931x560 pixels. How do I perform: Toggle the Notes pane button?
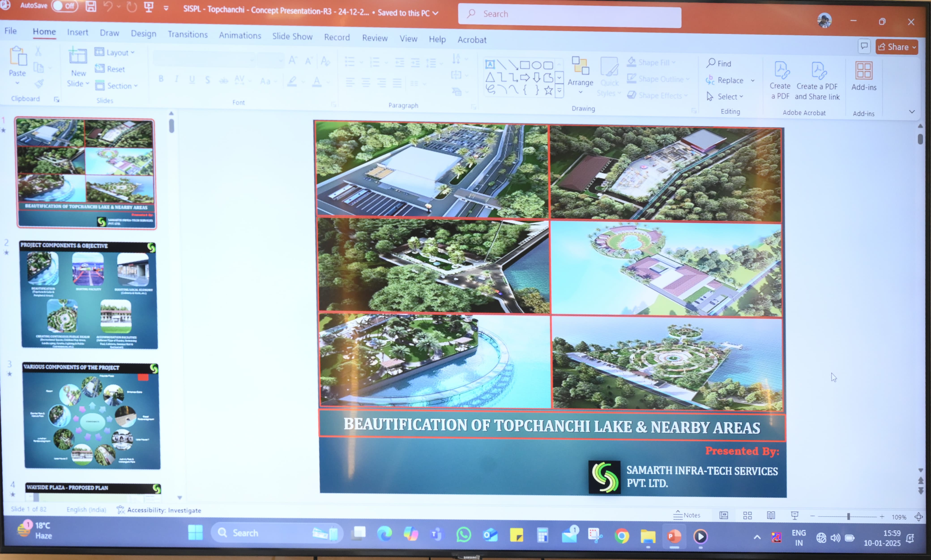pos(686,515)
